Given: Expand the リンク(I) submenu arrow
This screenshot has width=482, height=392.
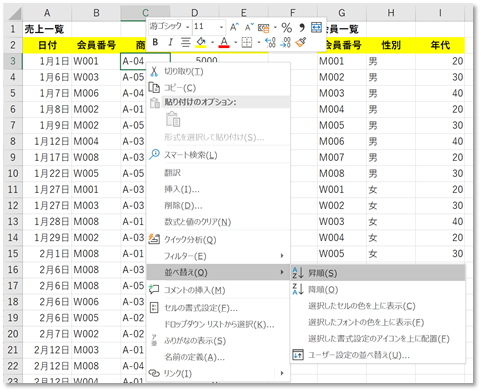Looking at the screenshot, I should pos(282,373).
